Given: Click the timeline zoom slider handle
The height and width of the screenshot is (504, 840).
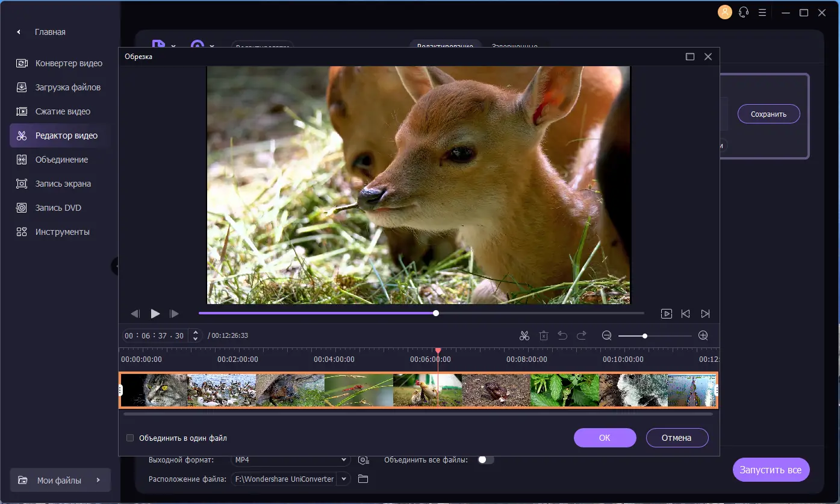Looking at the screenshot, I should (645, 336).
